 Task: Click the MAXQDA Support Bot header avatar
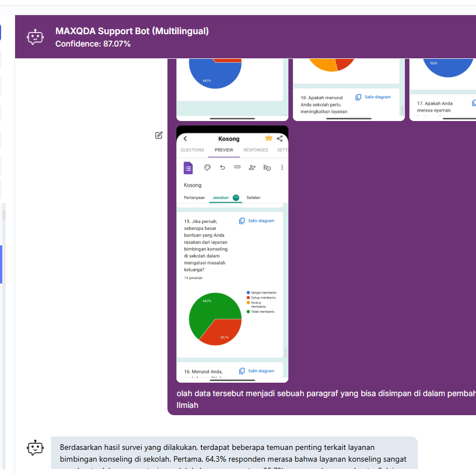click(35, 37)
